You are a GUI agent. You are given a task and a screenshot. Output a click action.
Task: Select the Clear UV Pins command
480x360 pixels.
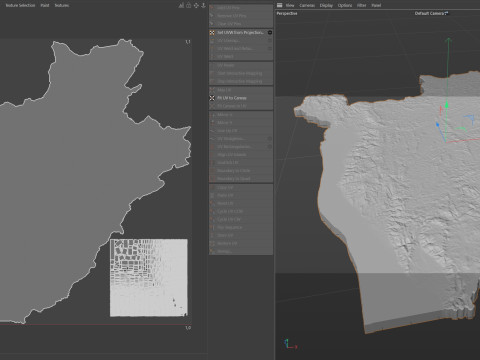[x=241, y=24]
